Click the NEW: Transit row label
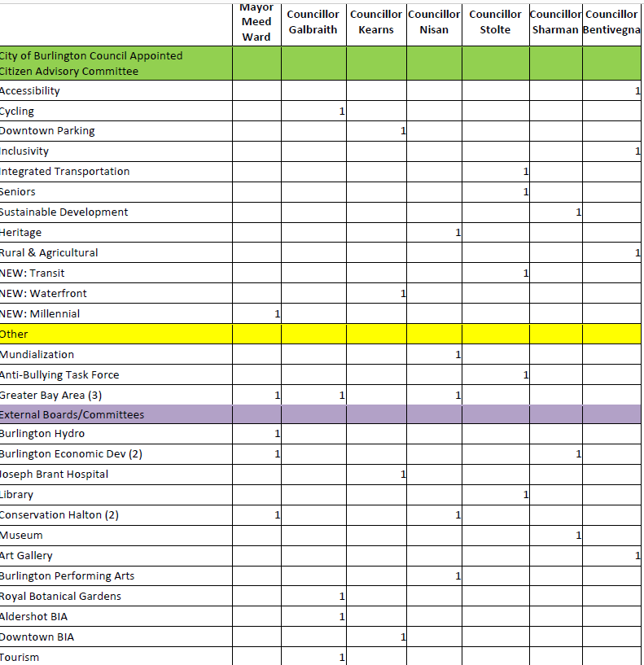The image size is (644, 665). 33,273
